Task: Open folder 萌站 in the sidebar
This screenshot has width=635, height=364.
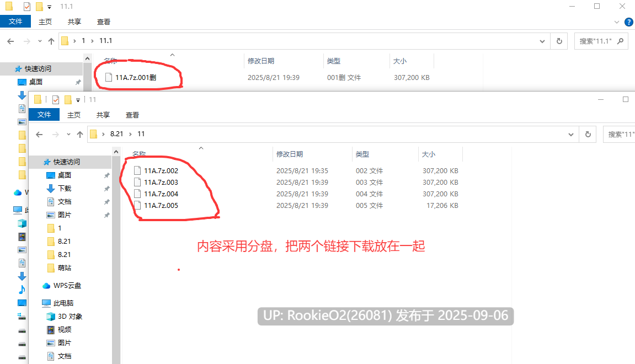Action: pyautogui.click(x=65, y=267)
